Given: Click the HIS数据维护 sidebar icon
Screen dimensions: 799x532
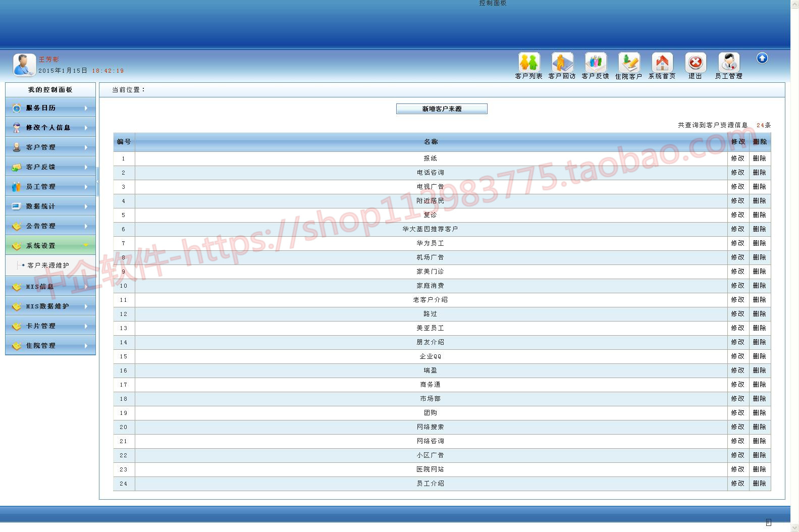Looking at the screenshot, I should (17, 306).
